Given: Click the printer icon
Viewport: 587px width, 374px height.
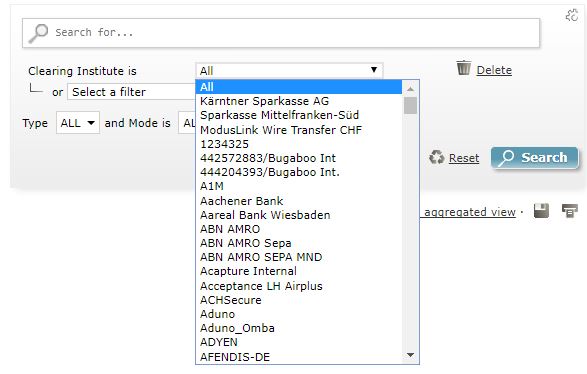Looking at the screenshot, I should coord(569,211).
